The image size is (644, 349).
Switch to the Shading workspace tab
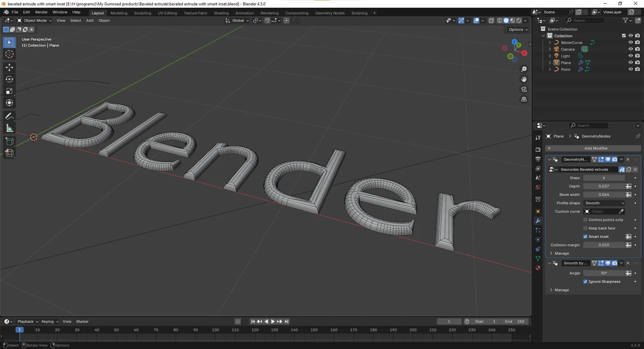221,13
